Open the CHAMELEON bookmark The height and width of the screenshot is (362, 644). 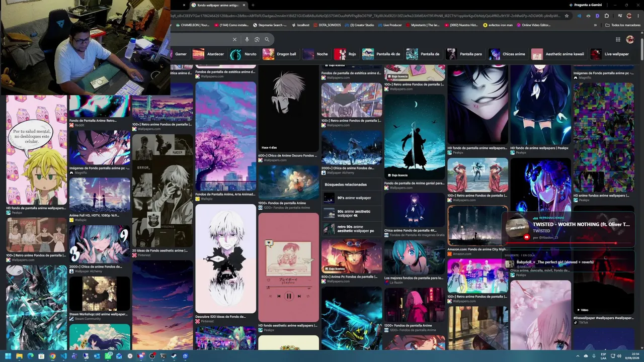(193, 25)
